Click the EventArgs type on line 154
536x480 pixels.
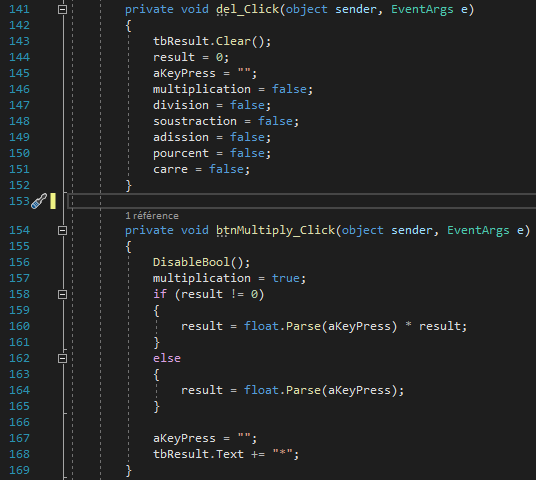click(x=478, y=230)
